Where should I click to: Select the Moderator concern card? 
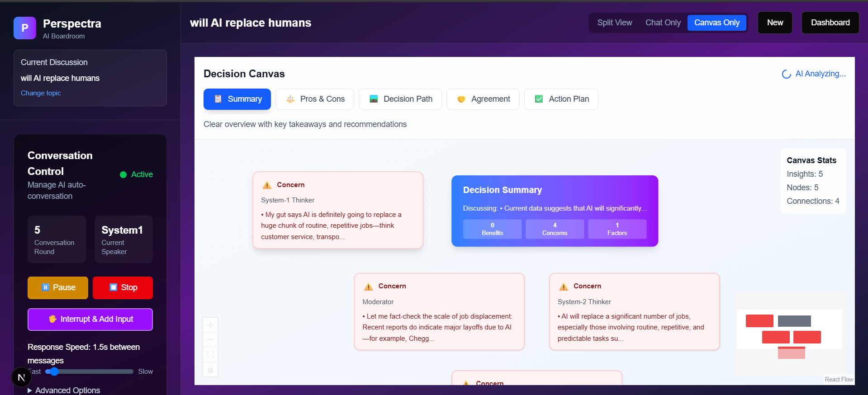[439, 312]
